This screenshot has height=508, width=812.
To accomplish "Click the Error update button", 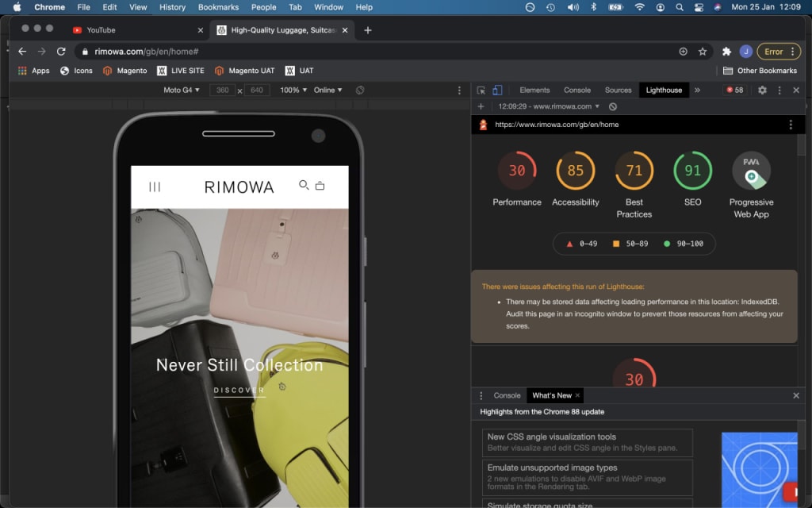I will (x=779, y=52).
